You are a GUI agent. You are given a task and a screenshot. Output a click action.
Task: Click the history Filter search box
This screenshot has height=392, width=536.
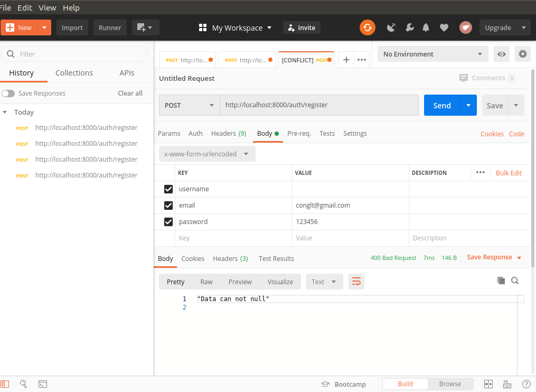[74, 54]
